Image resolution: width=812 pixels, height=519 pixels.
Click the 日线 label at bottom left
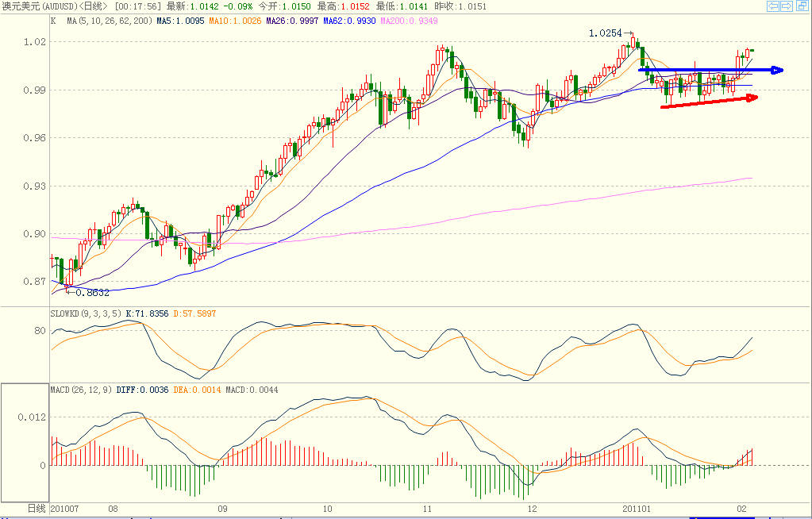pyautogui.click(x=37, y=509)
